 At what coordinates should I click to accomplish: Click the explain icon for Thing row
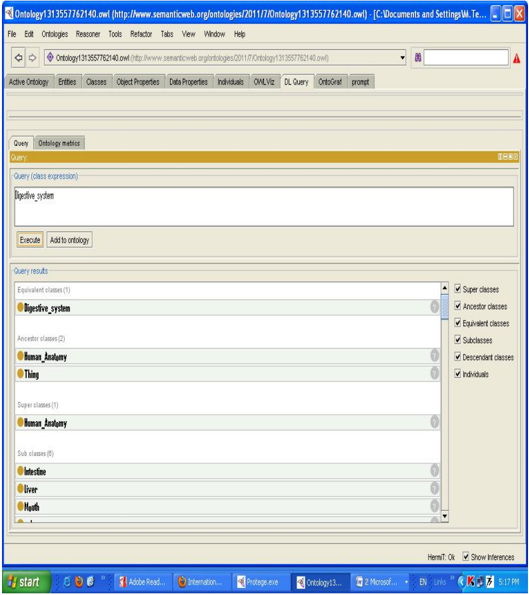coord(435,373)
